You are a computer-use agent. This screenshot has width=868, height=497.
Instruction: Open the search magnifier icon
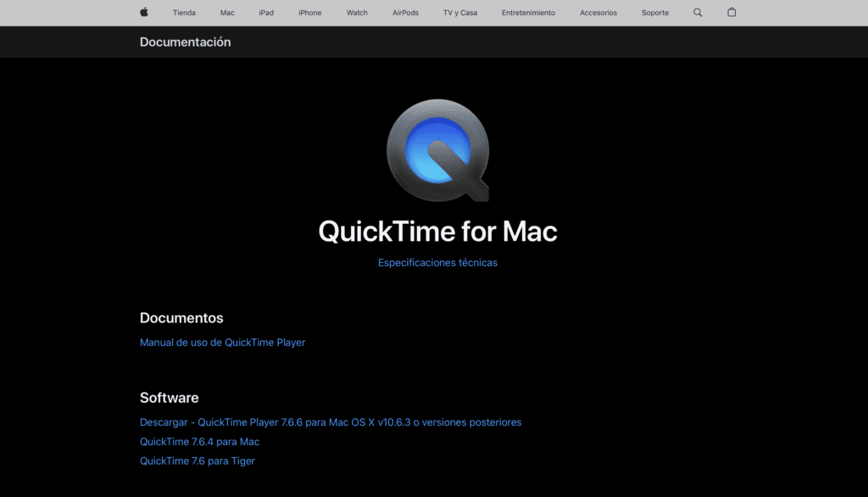click(x=698, y=12)
